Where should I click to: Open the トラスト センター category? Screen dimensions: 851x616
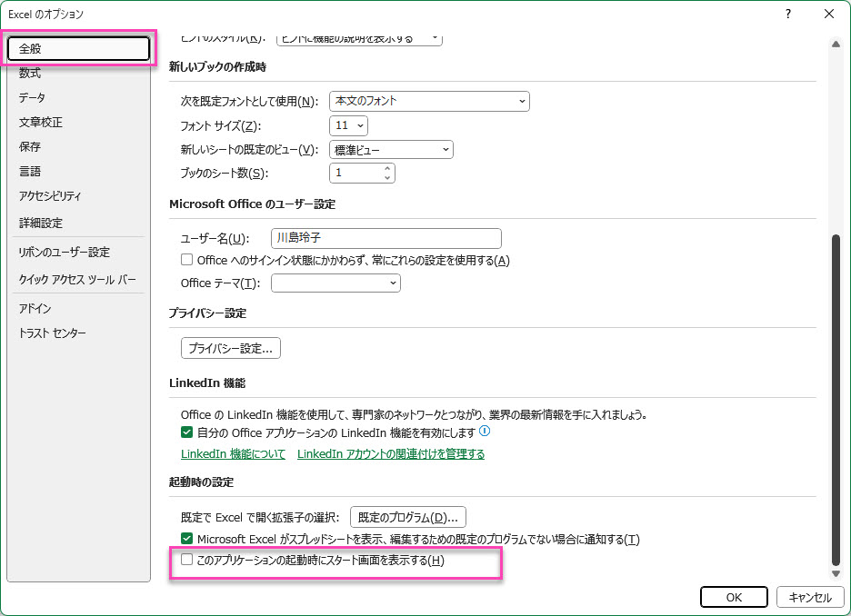tap(53, 333)
